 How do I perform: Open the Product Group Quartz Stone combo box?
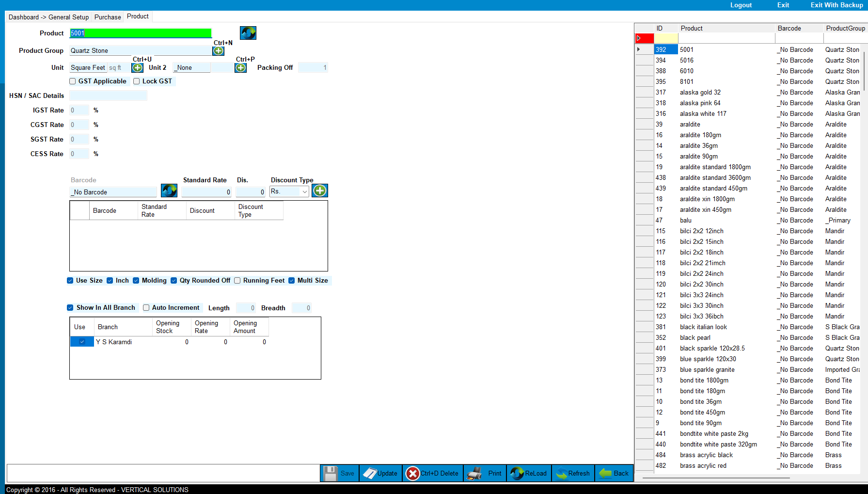(x=141, y=50)
